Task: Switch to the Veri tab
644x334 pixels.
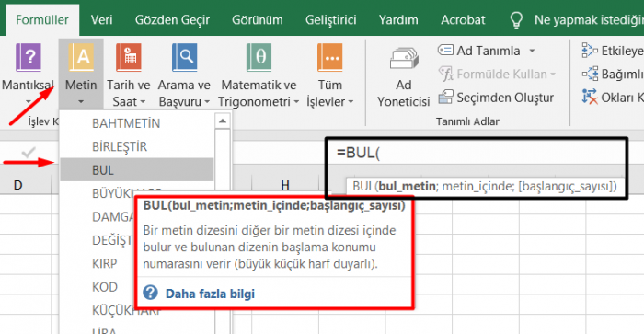Action: [101, 19]
